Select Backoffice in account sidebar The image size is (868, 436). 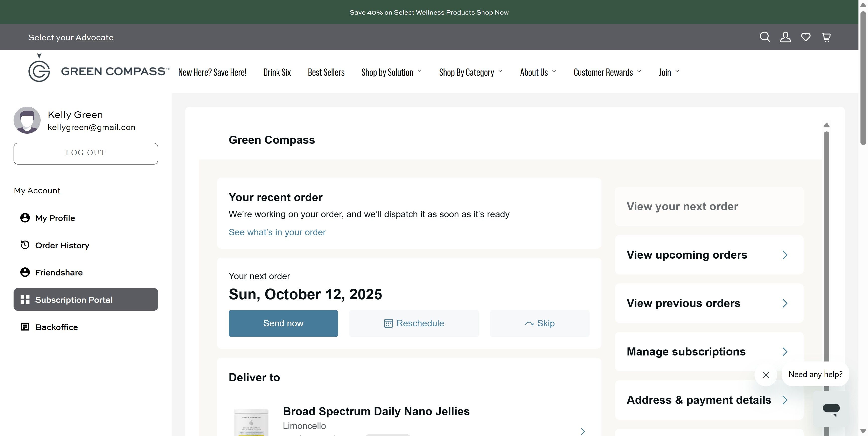pyautogui.click(x=86, y=327)
